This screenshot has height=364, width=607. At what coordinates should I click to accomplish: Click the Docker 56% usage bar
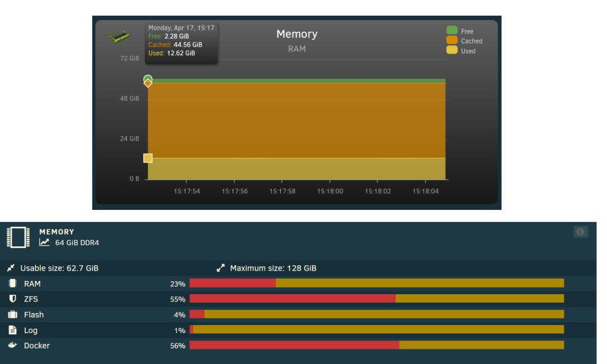click(x=377, y=345)
